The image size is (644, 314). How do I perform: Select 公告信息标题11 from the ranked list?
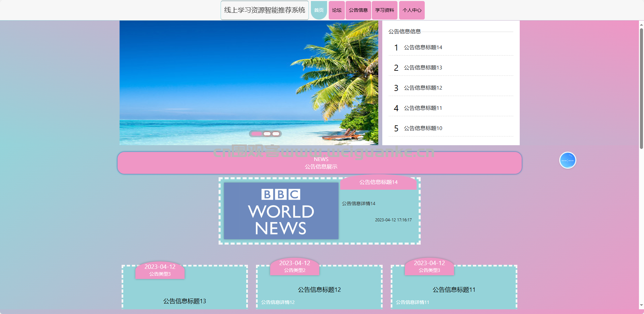(423, 108)
